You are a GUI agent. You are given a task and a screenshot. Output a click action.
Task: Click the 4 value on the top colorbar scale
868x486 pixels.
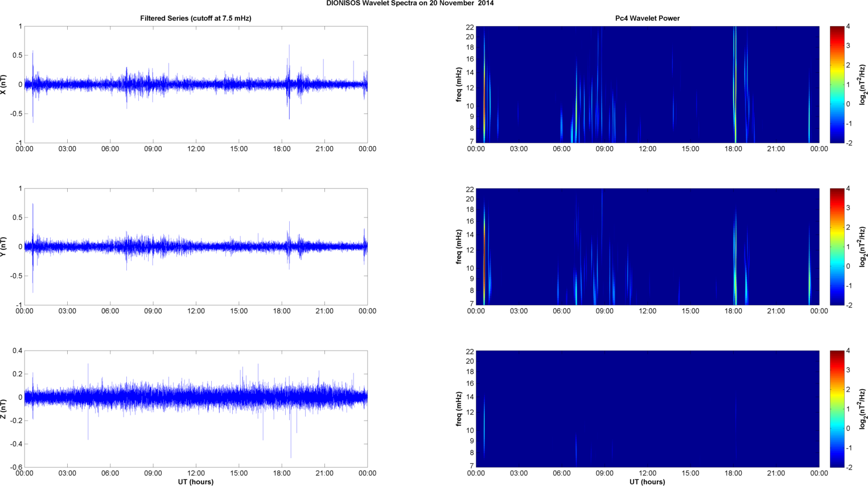848,26
